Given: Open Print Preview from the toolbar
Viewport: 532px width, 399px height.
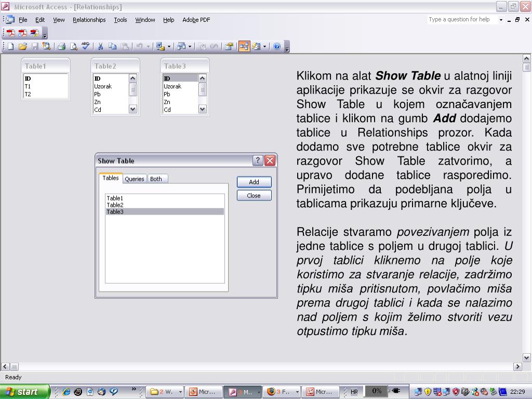Looking at the screenshot, I should (x=74, y=46).
